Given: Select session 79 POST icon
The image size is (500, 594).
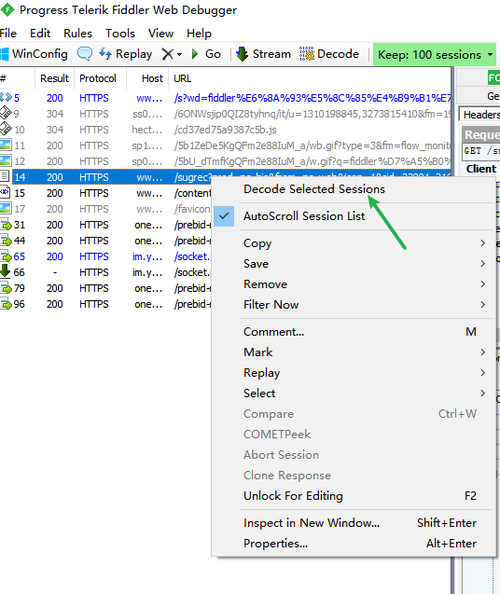Looking at the screenshot, I should tap(6, 288).
